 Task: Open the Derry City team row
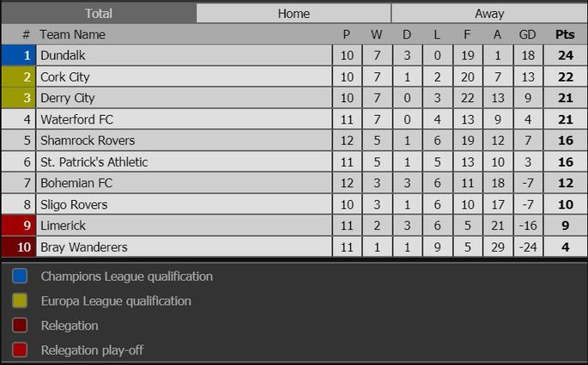point(184,98)
